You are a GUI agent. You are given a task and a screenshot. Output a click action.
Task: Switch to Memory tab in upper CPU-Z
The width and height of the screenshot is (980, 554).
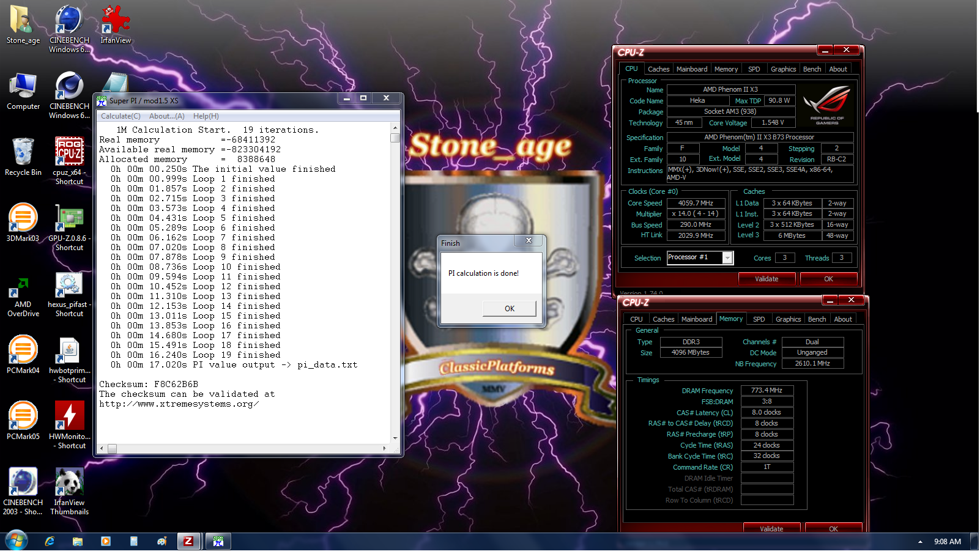tap(726, 69)
